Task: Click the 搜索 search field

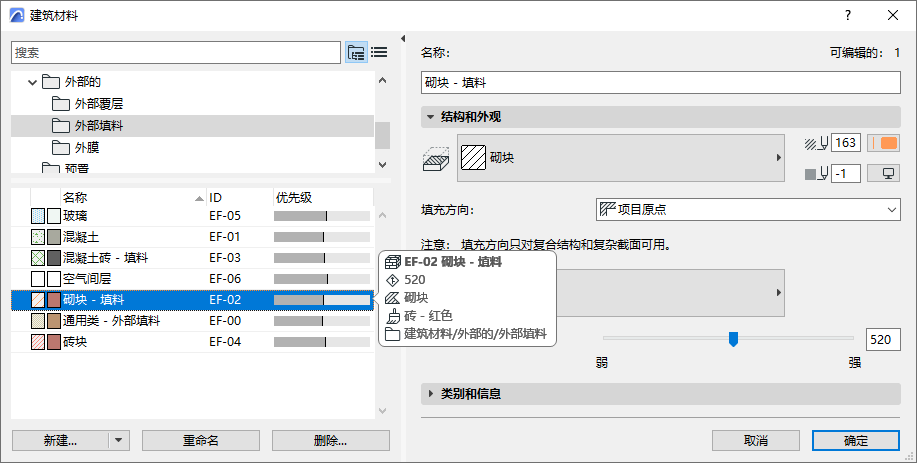Action: coord(176,52)
